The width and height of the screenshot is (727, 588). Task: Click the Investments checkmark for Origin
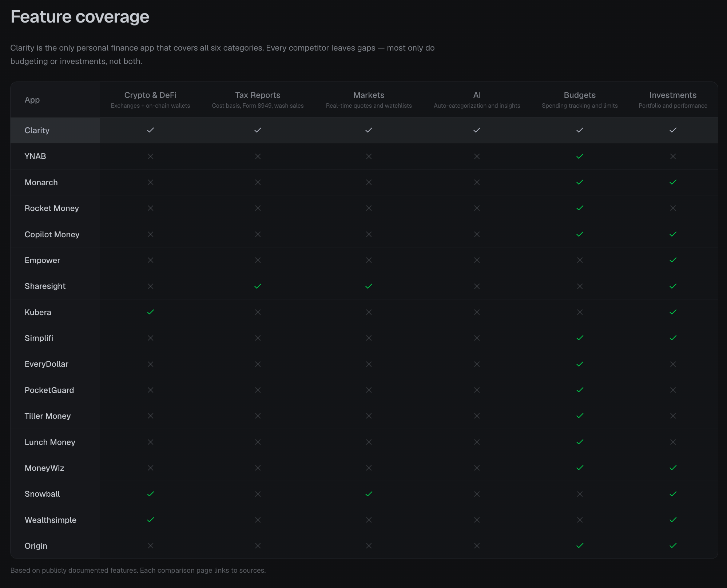click(673, 546)
